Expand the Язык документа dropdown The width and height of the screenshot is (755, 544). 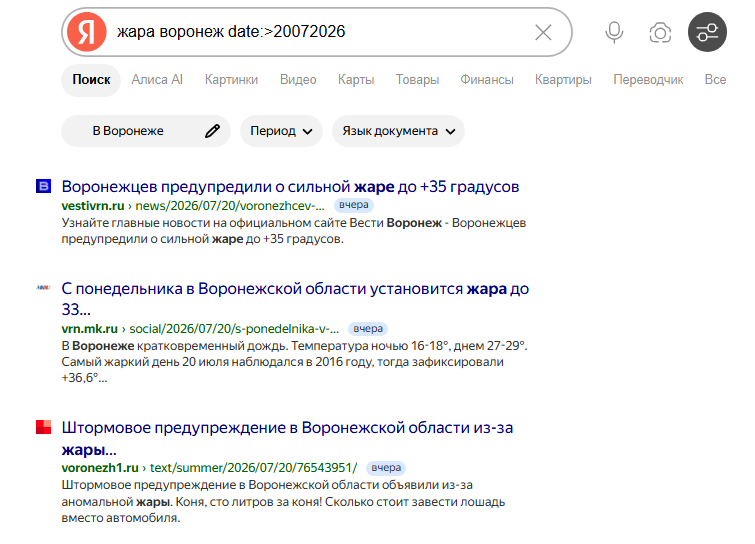point(398,131)
